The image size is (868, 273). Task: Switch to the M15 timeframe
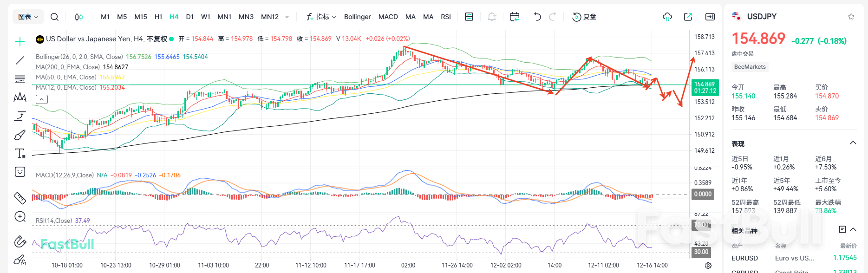[140, 17]
